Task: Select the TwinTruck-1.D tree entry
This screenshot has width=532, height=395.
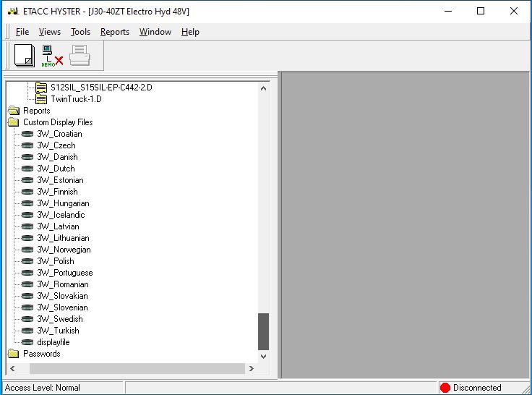Action: [76, 99]
